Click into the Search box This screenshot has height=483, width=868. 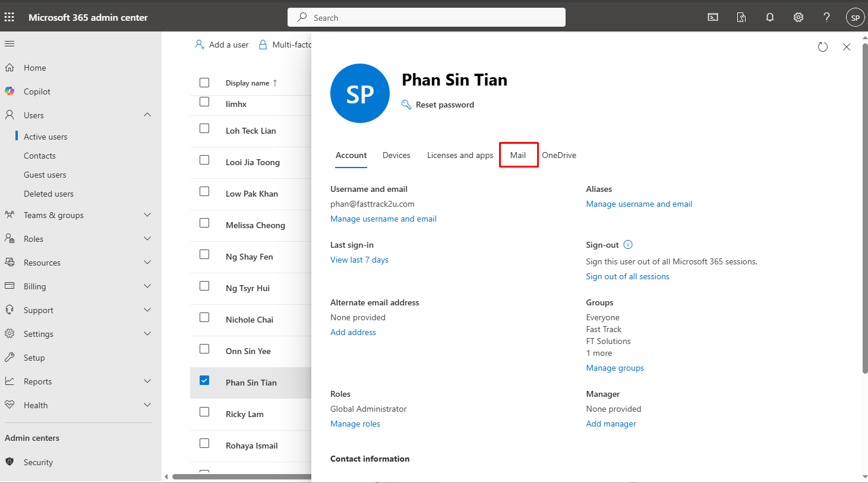click(427, 17)
